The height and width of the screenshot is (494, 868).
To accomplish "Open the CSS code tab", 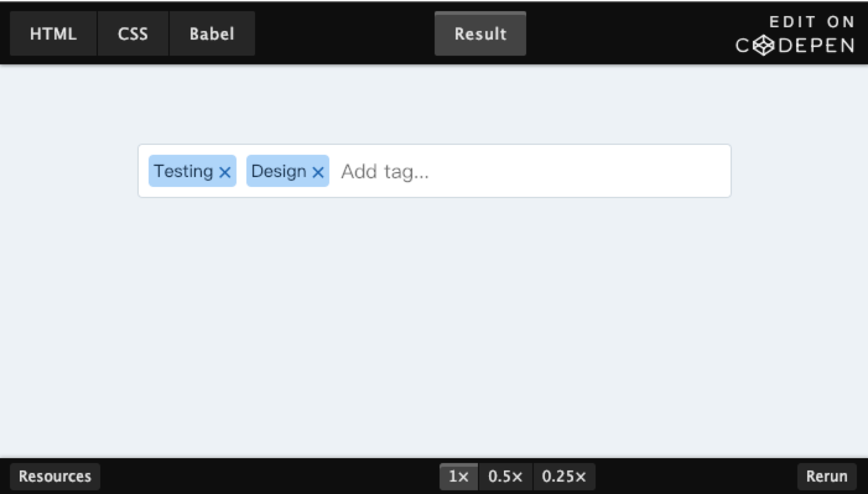I will (x=133, y=33).
